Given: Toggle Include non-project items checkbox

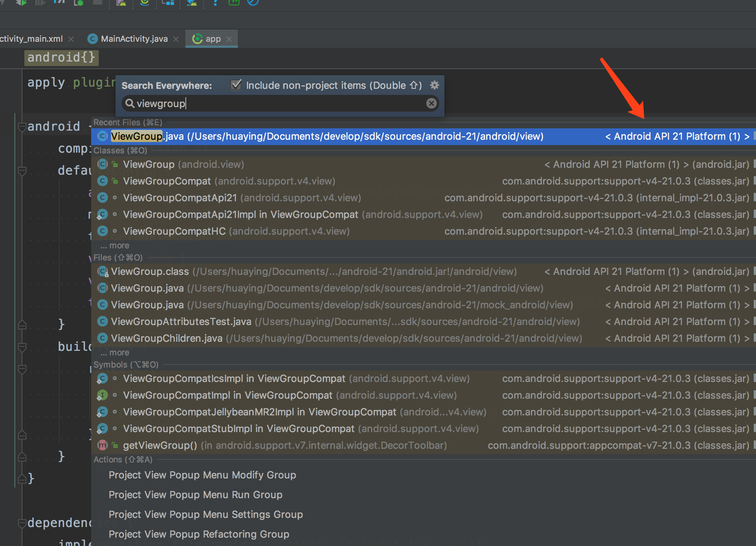Looking at the screenshot, I should (x=236, y=85).
